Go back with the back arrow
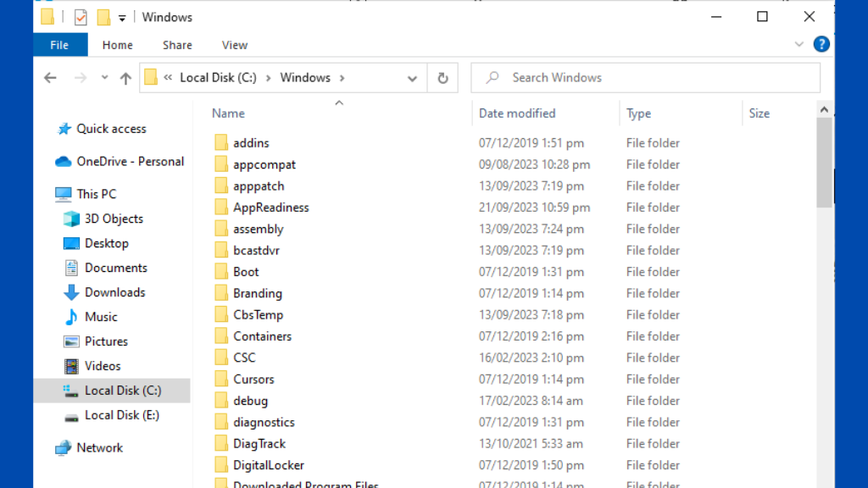The width and height of the screenshot is (868, 488). coord(50,78)
